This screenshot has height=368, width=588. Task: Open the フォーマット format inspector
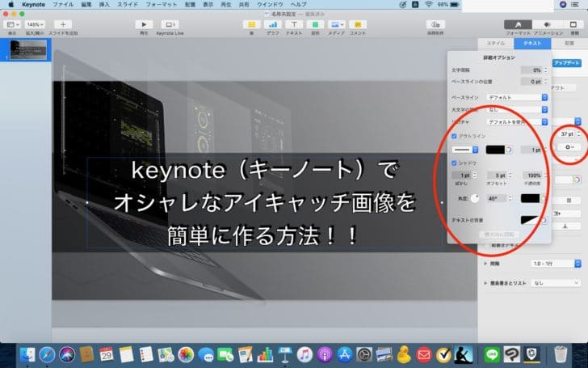pos(518,24)
